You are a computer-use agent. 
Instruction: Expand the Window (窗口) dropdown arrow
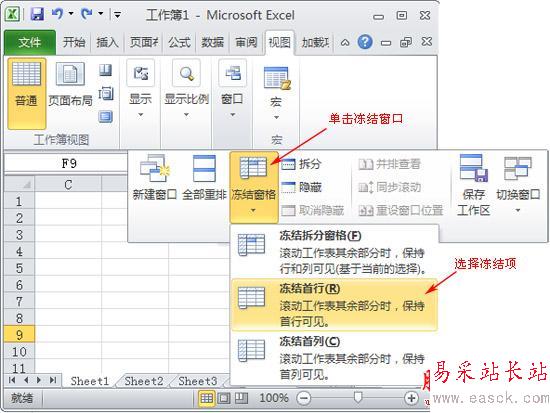click(232, 115)
